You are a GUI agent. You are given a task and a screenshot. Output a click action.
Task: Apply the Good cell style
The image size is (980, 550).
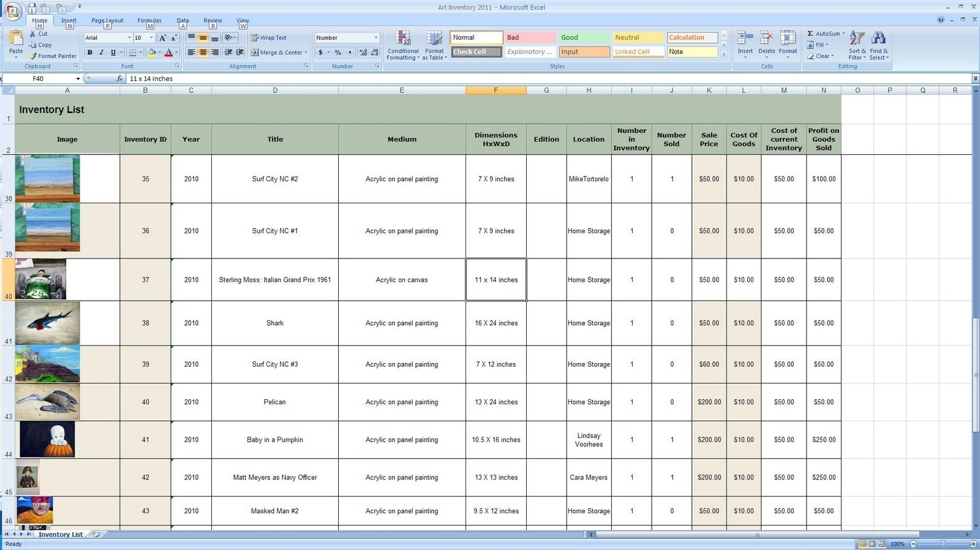[x=582, y=37]
